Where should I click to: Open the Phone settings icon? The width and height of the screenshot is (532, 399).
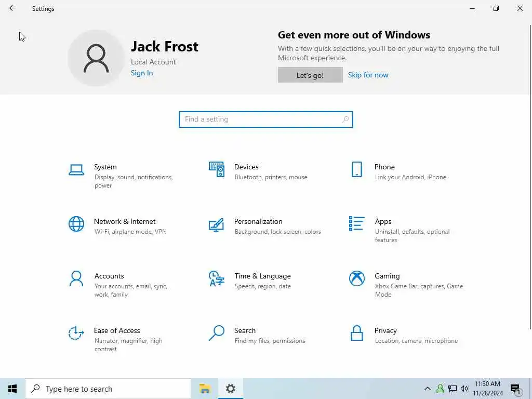[x=356, y=169]
